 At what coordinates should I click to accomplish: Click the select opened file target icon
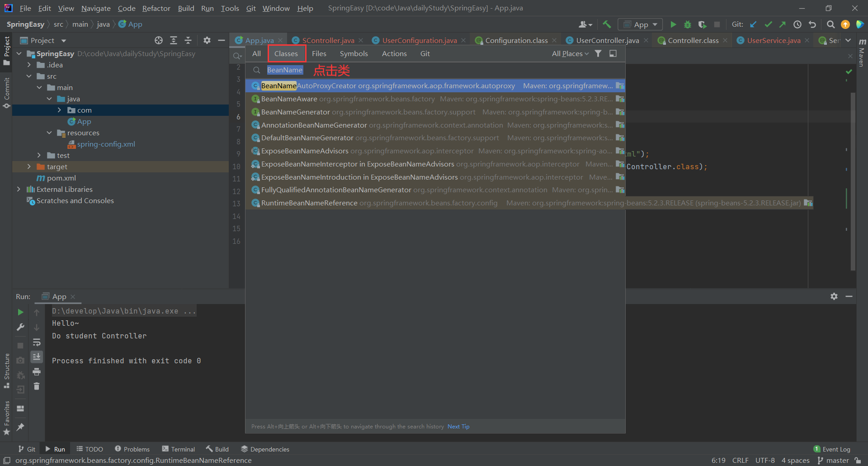point(159,40)
